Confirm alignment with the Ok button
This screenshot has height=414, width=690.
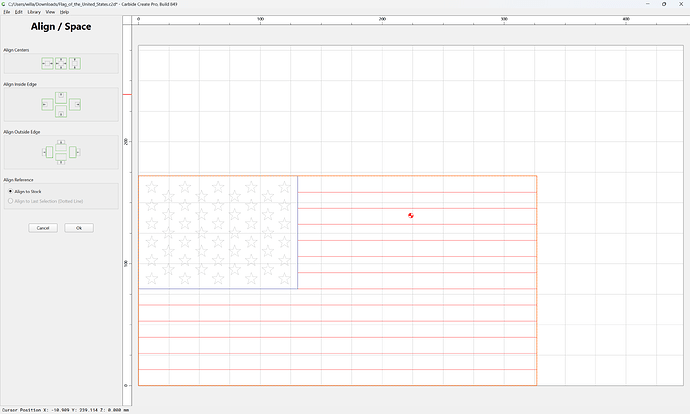79,228
